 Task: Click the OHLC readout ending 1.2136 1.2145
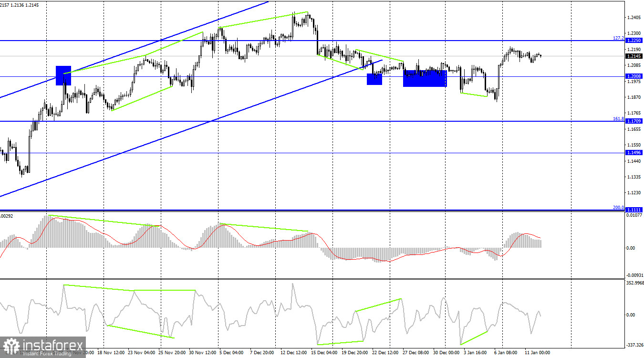tap(20, 4)
